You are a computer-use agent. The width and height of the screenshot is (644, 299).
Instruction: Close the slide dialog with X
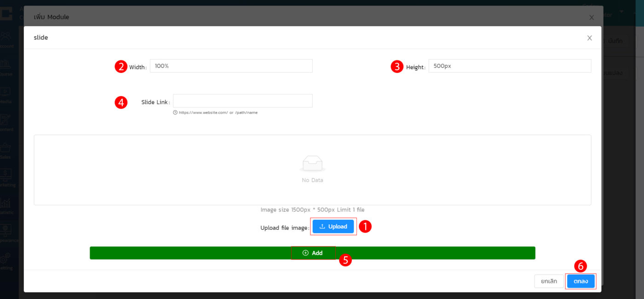(589, 38)
